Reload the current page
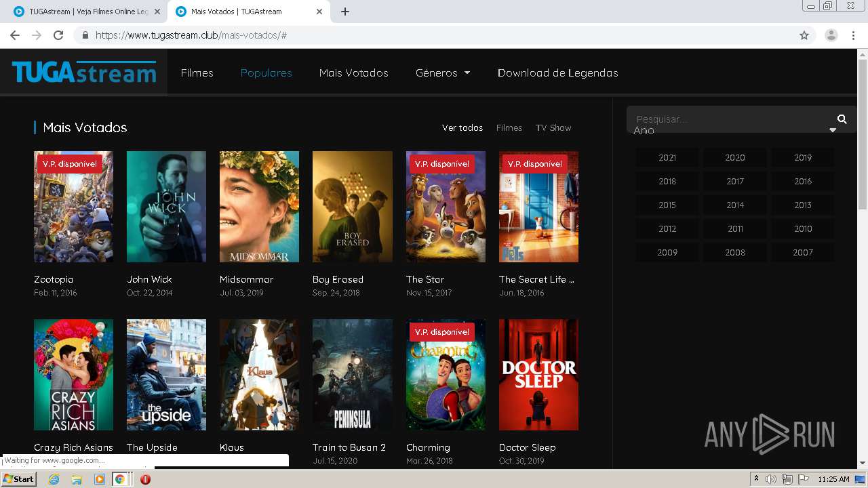The width and height of the screenshot is (868, 488). tap(58, 35)
